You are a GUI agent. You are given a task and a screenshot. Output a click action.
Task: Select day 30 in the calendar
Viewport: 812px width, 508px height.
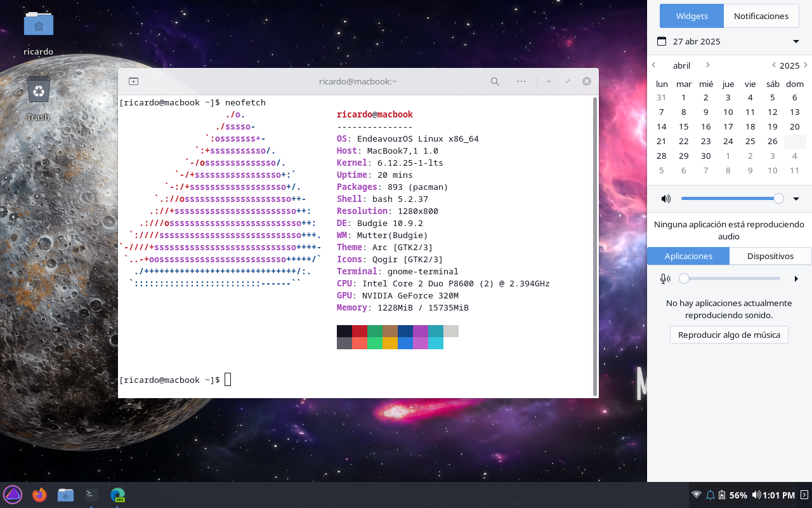[x=706, y=156]
